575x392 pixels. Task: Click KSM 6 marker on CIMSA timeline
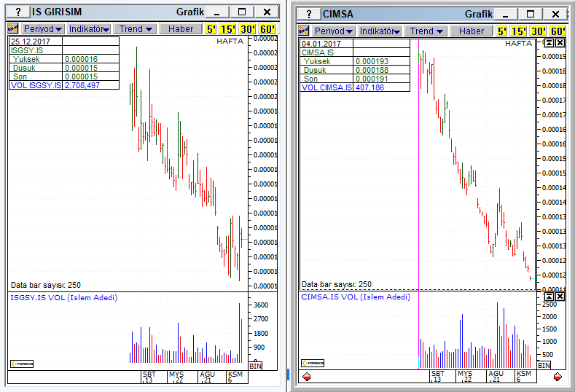coord(524,376)
